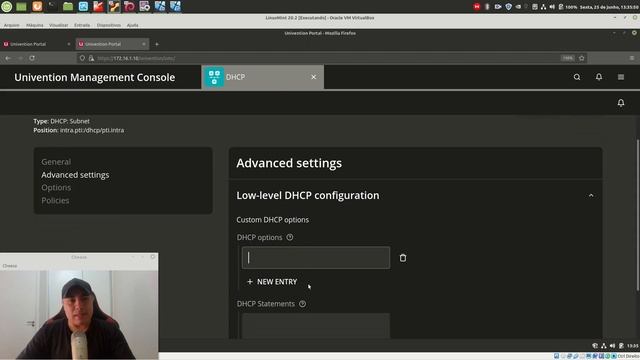Click the system volume icon
640x360 pixels.
coord(552,7)
